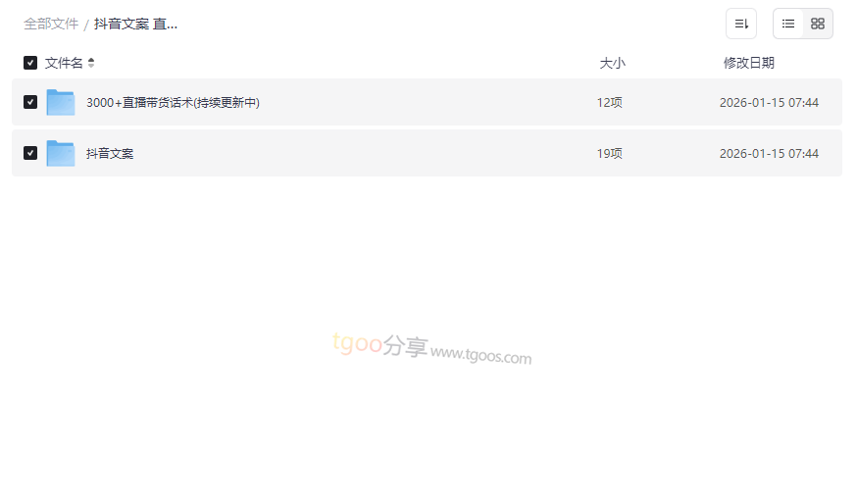857x504 pixels.
Task: Click the www.tgoos.com watermark text
Action: pyautogui.click(x=481, y=355)
